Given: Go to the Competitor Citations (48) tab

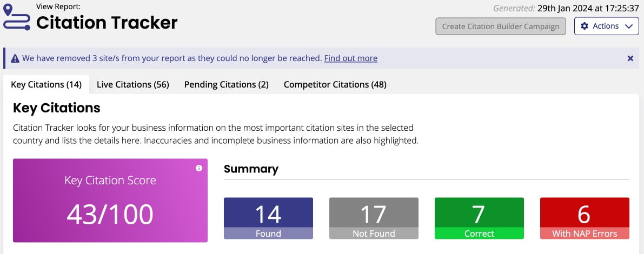Looking at the screenshot, I should click(335, 84).
